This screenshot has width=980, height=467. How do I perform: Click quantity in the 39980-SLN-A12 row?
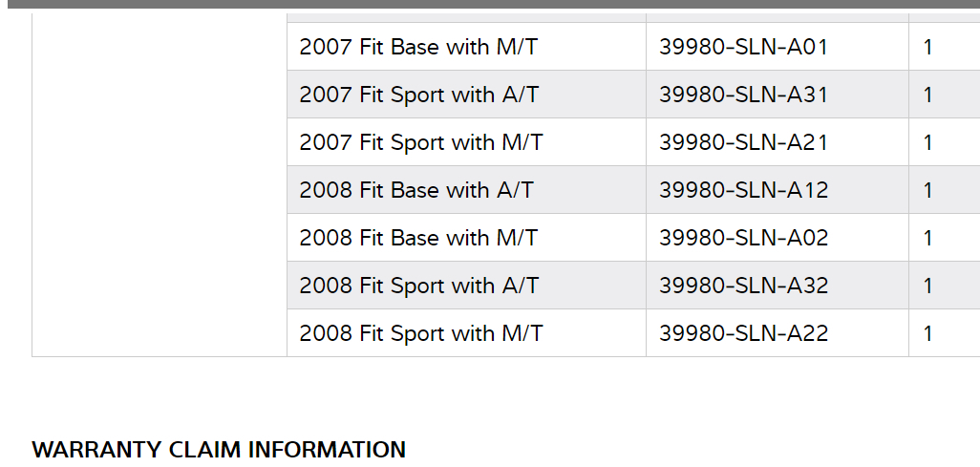[928, 190]
